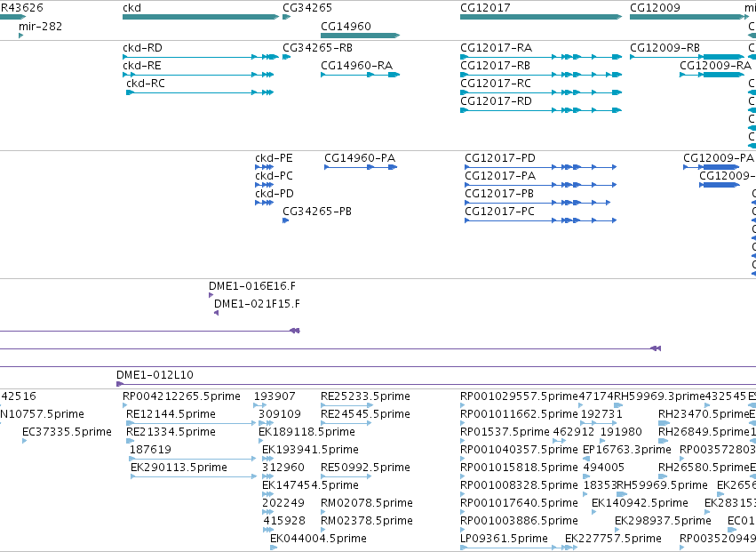Click the RE24545.5prime EST

[x=346, y=423]
